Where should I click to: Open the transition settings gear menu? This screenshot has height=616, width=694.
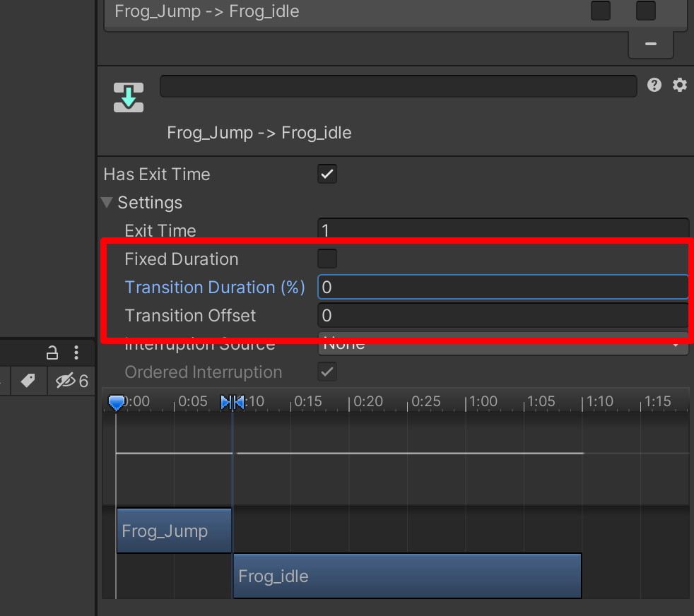[x=680, y=85]
